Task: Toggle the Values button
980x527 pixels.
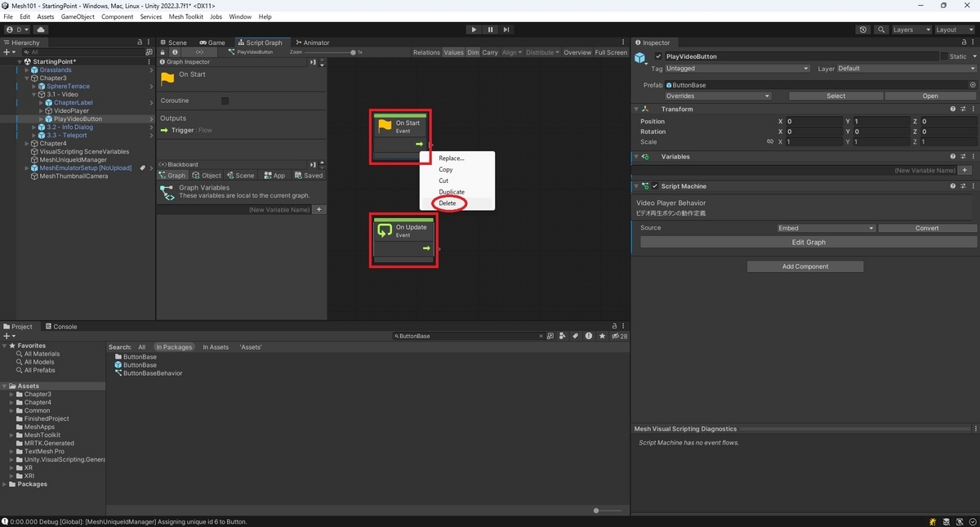Action: pos(453,52)
